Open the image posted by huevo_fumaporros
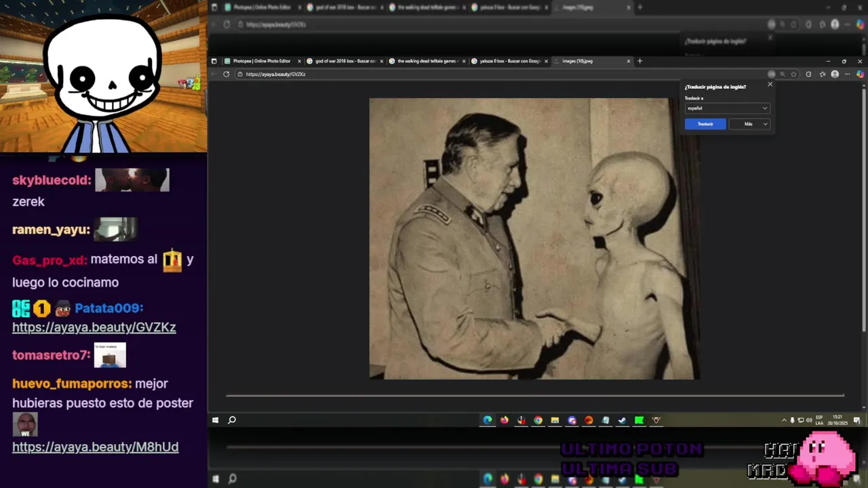Viewport: 868px width, 488px height. tap(25, 424)
